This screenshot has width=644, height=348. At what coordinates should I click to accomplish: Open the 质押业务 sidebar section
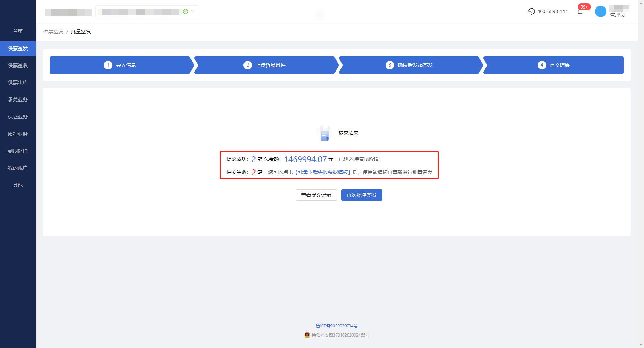[18, 134]
